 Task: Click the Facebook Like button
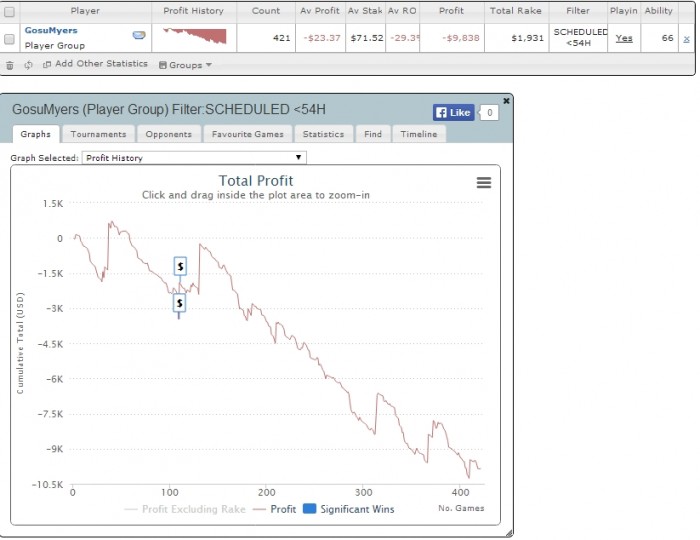(x=453, y=112)
